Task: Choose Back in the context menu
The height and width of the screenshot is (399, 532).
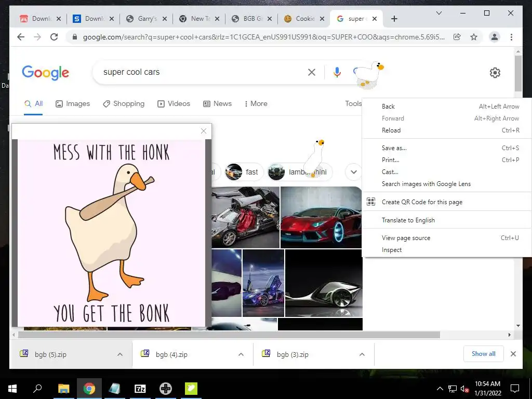Action: pyautogui.click(x=447, y=107)
